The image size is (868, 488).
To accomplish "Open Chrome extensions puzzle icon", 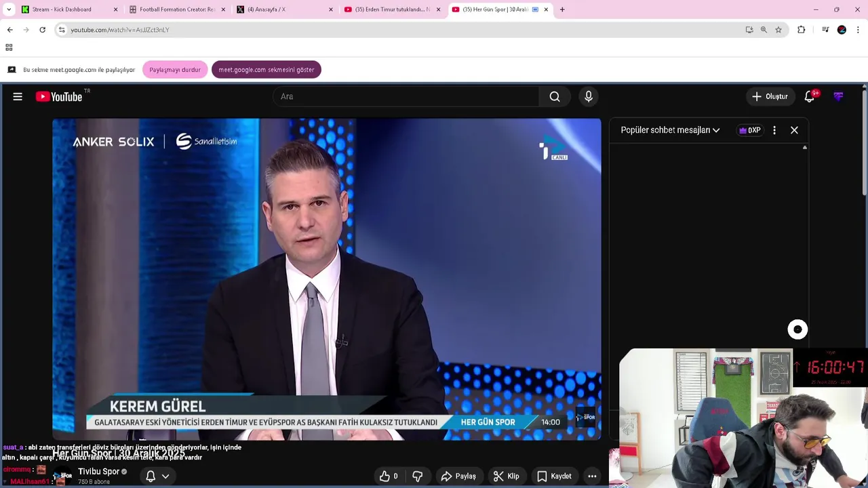I will coord(801,30).
